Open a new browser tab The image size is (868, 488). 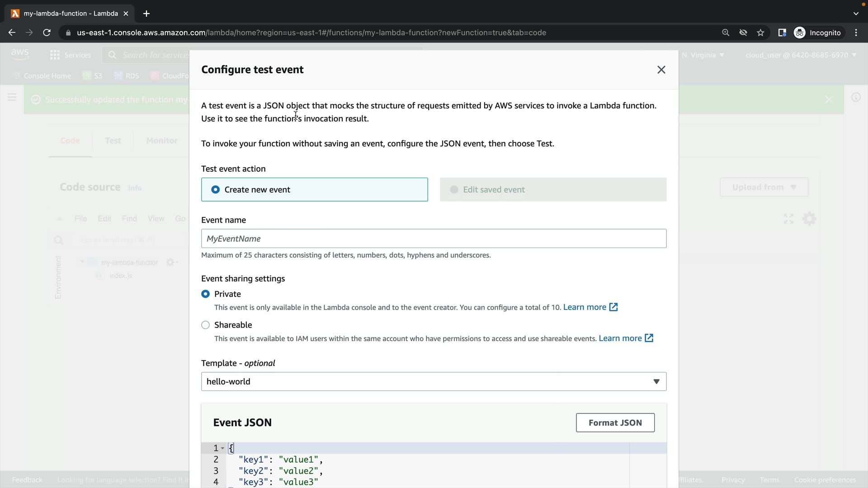tap(146, 14)
